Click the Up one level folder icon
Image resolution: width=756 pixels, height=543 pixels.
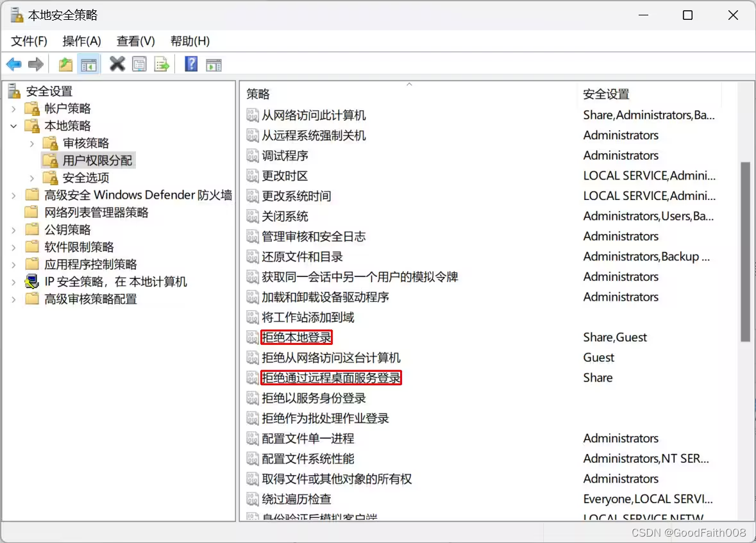(65, 64)
